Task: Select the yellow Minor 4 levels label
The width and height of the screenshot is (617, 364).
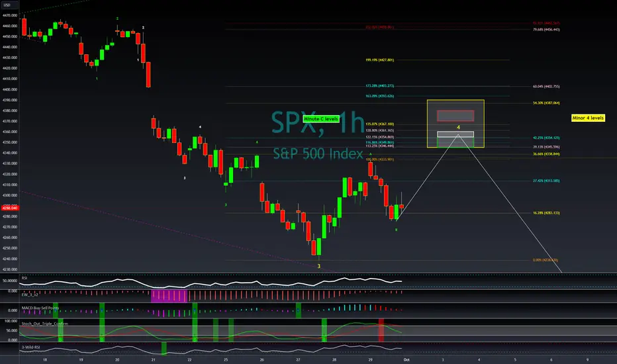Action: click(588, 118)
